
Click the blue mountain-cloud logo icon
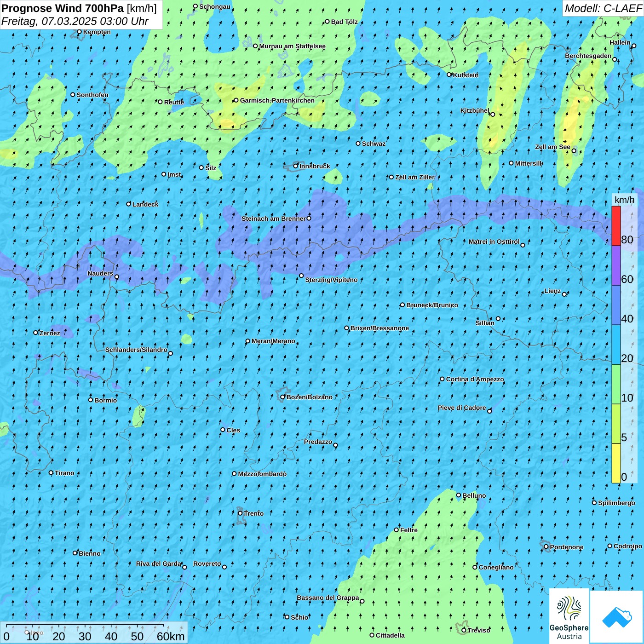616,617
